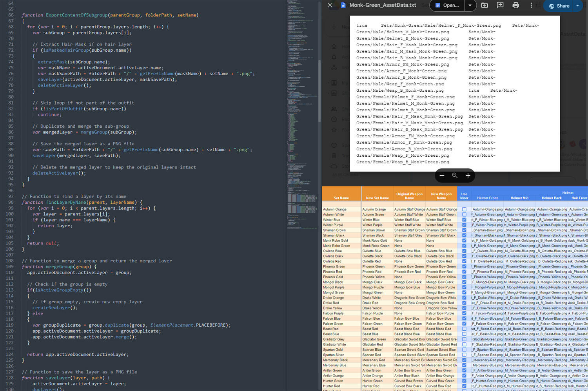Open the Share button dropdown arrow
Viewport: 588px width, 391px height.
point(577,6)
